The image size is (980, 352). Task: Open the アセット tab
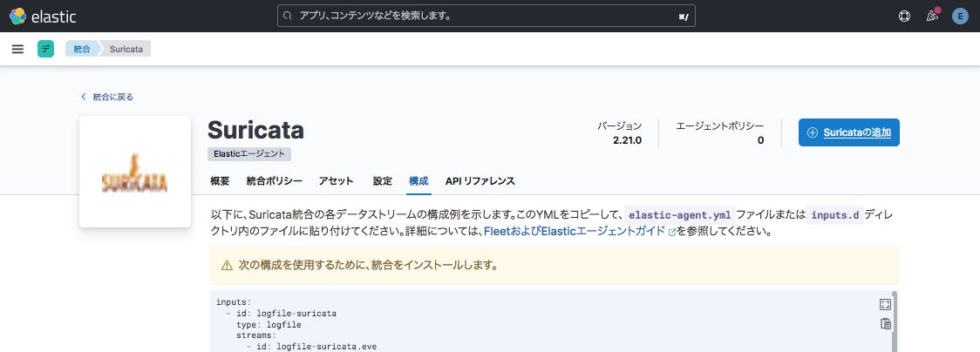click(x=337, y=181)
